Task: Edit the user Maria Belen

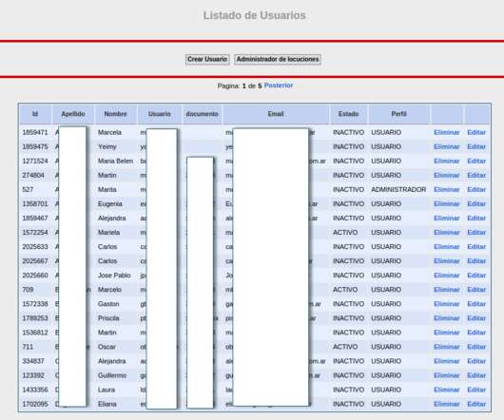Action: point(476,161)
